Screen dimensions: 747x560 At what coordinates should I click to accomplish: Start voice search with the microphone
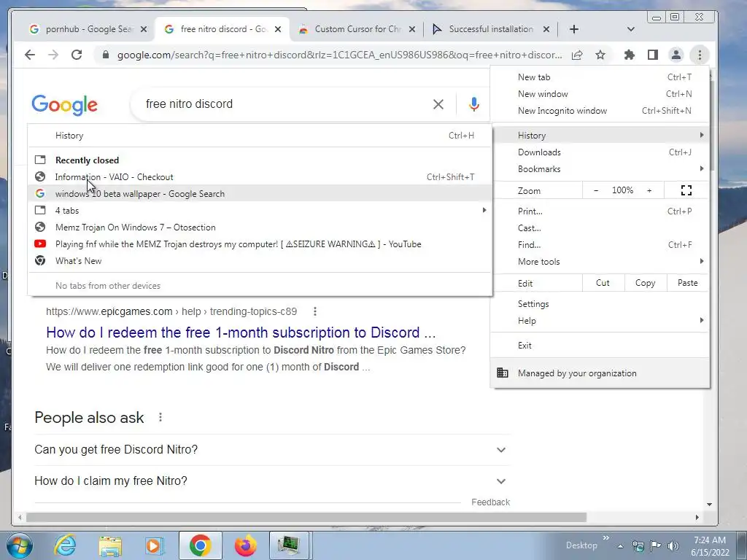tap(473, 104)
